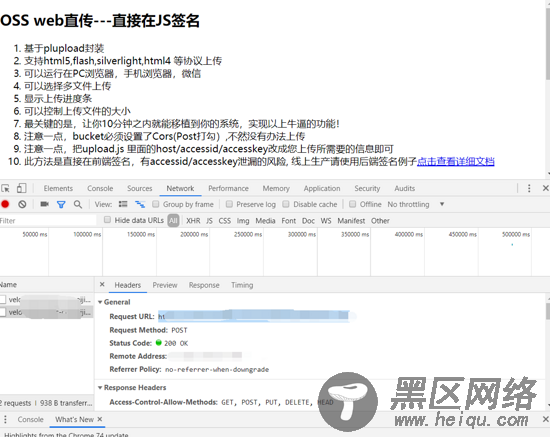This screenshot has height=437, width=550.
Task: Open DevTools three-dot customize menu
Action: coord(529,188)
